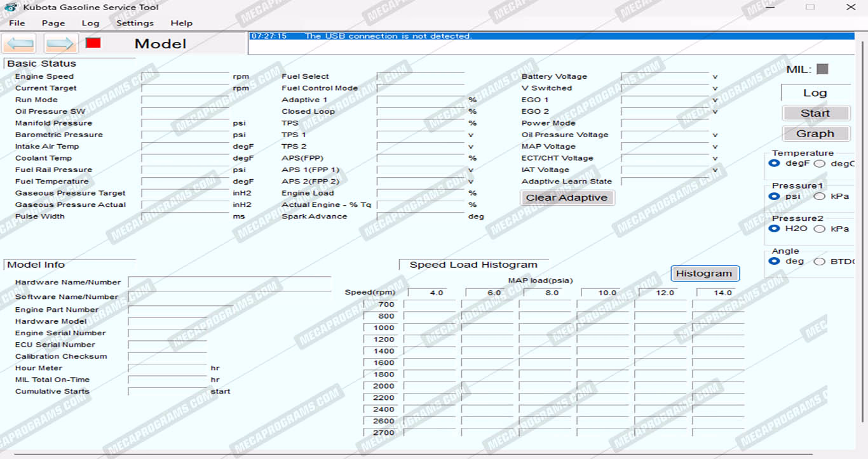Click the Engine Speed value field
The width and height of the screenshot is (868, 459).
tap(185, 77)
